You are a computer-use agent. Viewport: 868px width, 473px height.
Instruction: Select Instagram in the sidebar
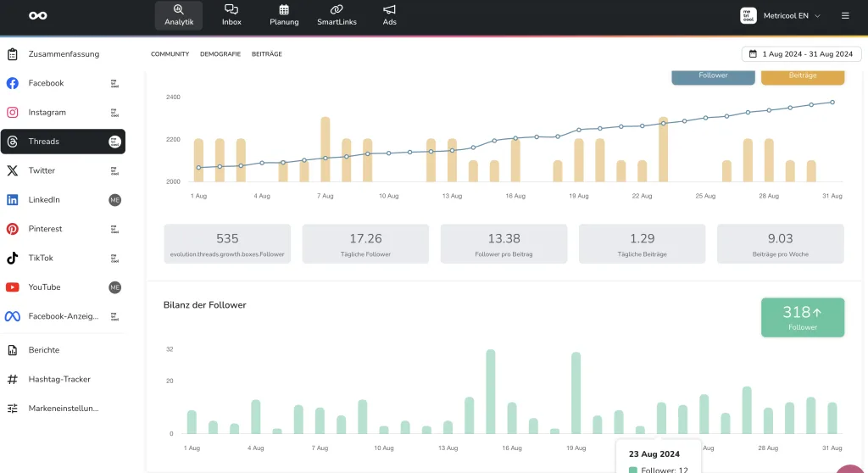47,112
